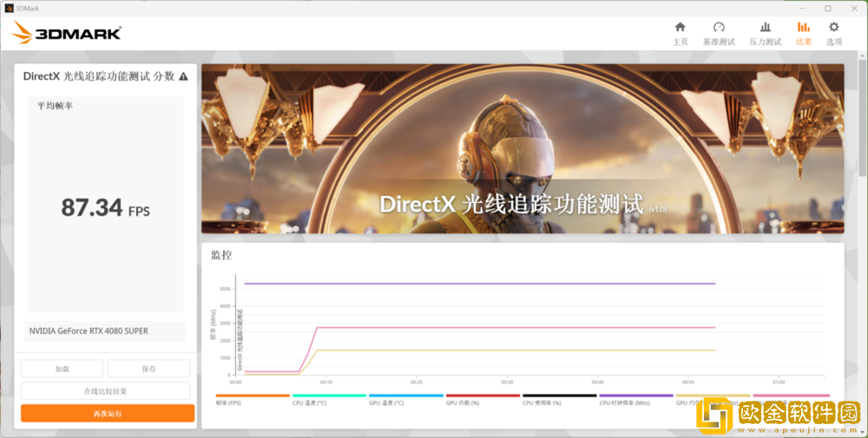Toggle the CPU 使用率 (%) legend series

[x=559, y=399]
